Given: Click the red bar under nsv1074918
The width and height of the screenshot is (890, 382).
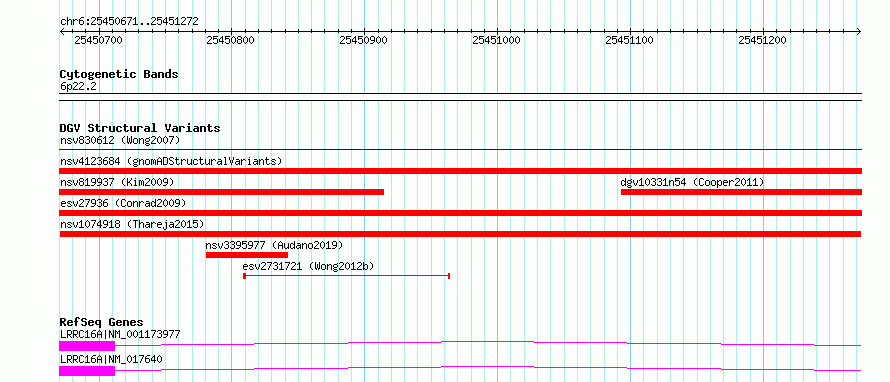Looking at the screenshot, I should pos(460,234).
